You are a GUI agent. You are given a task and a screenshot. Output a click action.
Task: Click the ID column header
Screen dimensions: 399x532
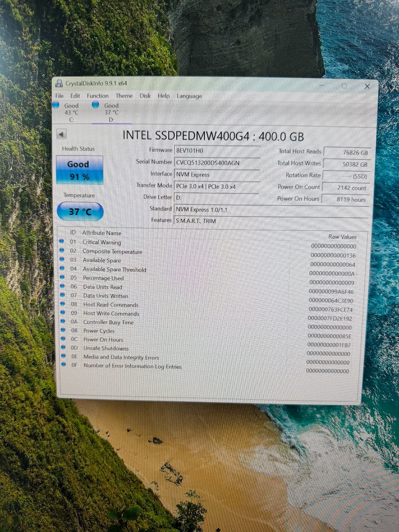coord(73,232)
